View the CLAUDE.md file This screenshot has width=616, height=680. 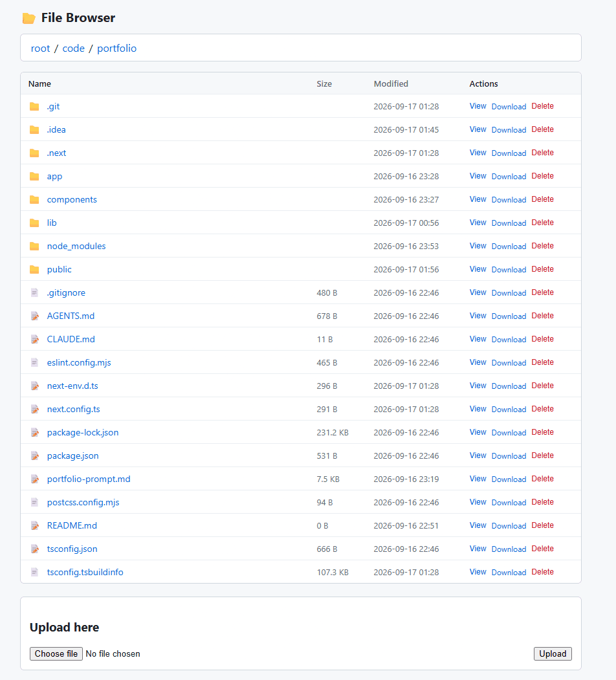(478, 338)
